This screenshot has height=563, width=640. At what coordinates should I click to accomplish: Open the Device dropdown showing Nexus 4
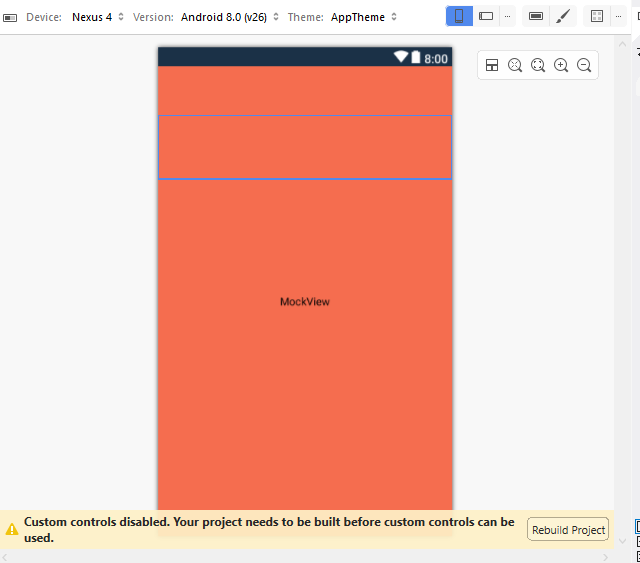pyautogui.click(x=98, y=17)
